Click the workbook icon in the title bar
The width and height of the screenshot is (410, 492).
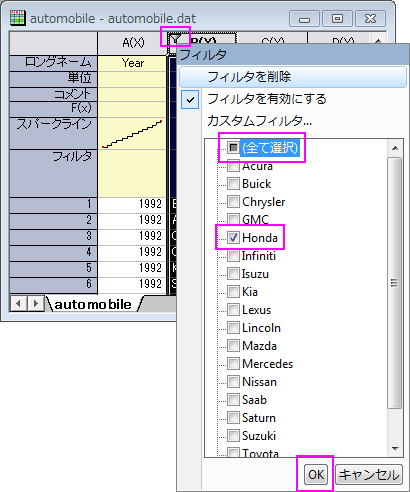click(x=17, y=18)
